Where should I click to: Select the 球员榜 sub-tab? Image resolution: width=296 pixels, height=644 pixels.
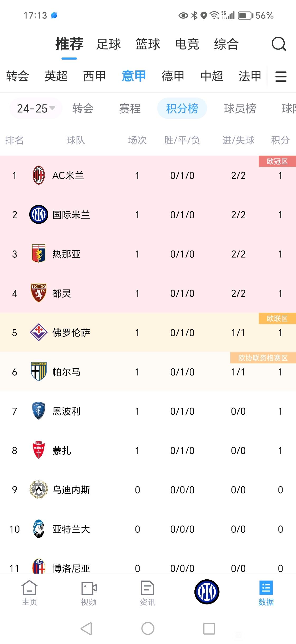coord(240,108)
